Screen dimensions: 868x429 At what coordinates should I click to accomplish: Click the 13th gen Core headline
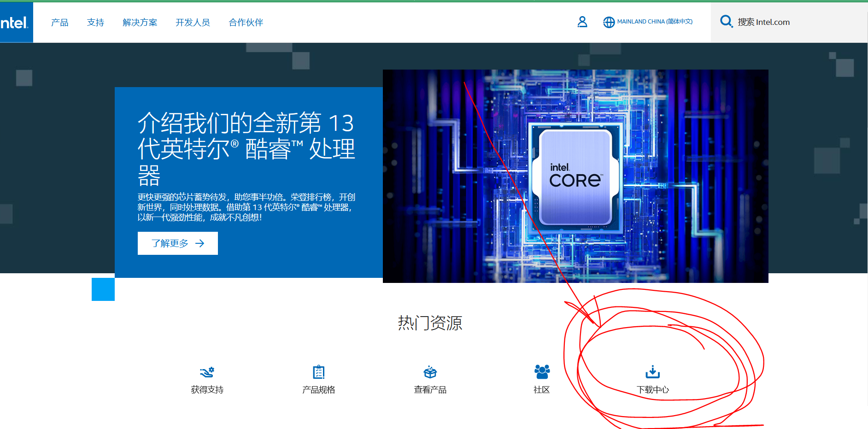[x=246, y=148]
